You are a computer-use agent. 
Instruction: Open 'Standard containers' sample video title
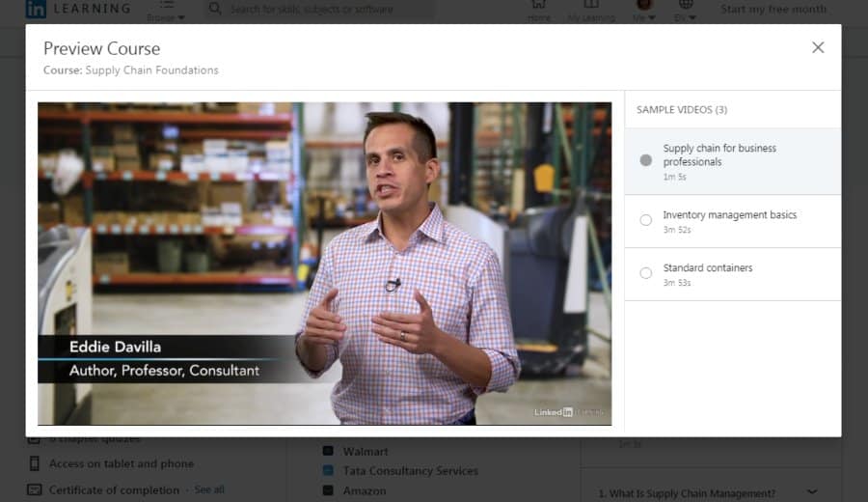pyautogui.click(x=708, y=267)
